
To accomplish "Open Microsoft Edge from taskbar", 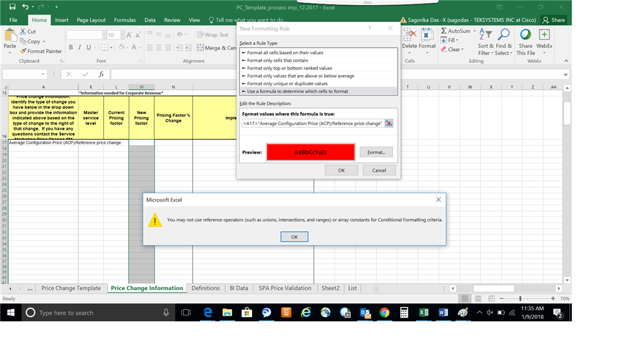I will click(x=208, y=313).
